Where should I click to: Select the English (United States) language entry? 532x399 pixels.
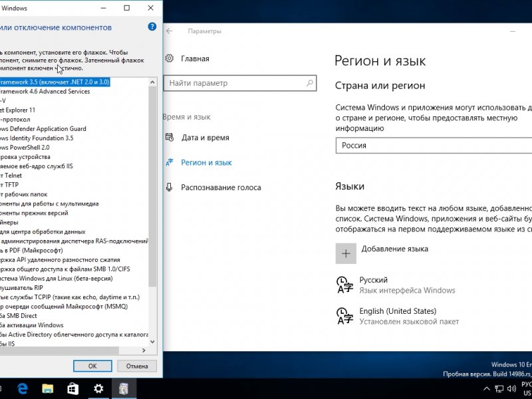pos(398,317)
